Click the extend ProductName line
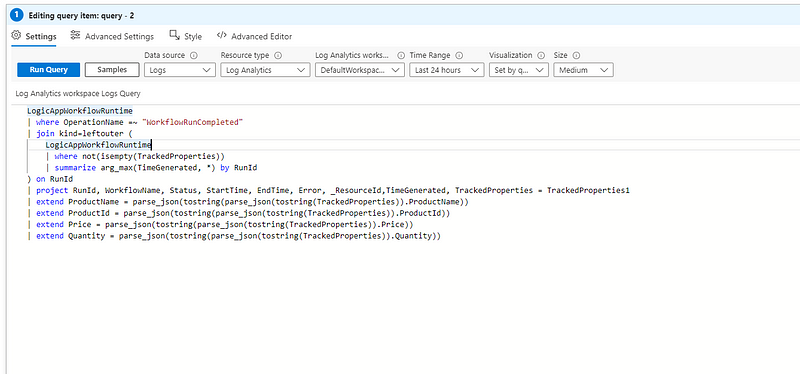 coord(248,202)
